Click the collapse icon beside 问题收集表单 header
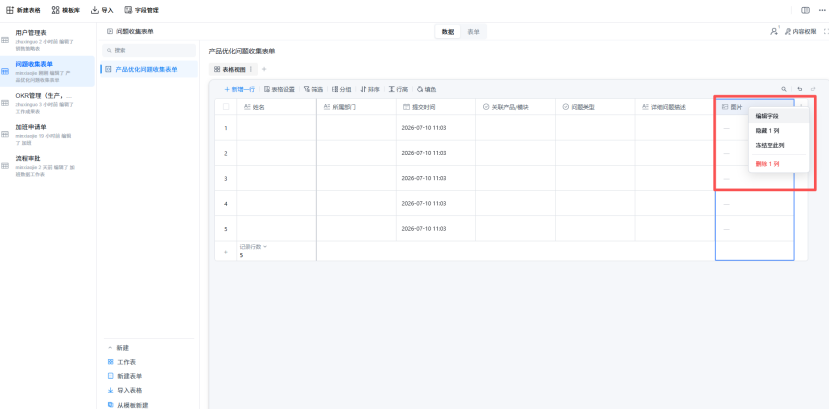Image resolution: width=830 pixels, height=409 pixels. click(x=110, y=32)
